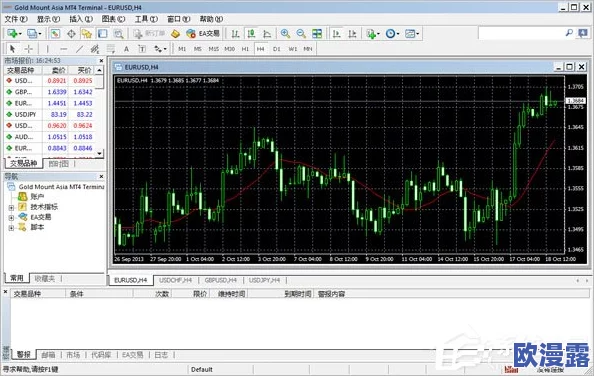This screenshot has height=376, width=594.
Task: Open the 图表 menu
Action: tap(113, 19)
